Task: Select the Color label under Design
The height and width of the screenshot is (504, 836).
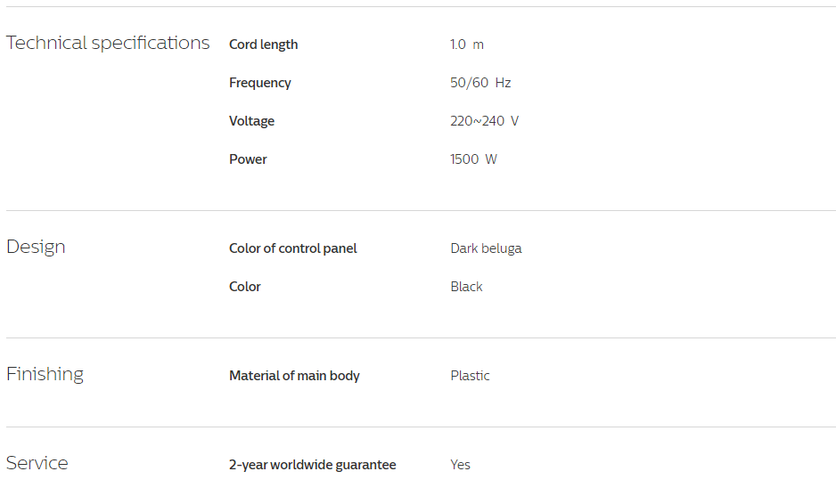Action: click(245, 287)
